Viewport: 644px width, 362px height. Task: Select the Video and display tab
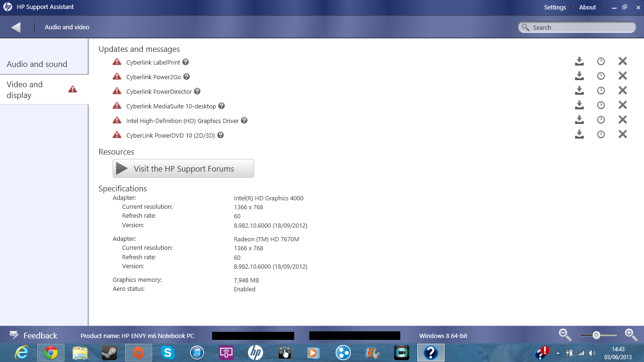[x=44, y=90]
